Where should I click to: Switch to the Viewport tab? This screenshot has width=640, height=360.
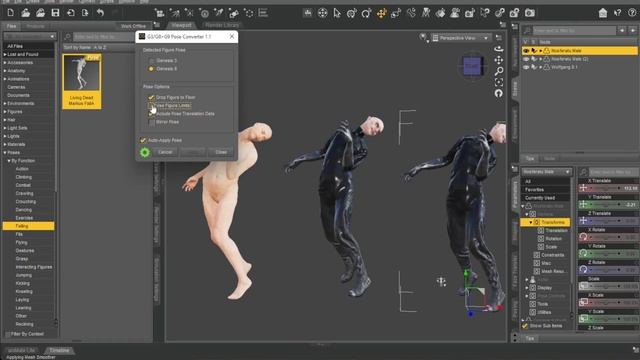click(x=182, y=25)
